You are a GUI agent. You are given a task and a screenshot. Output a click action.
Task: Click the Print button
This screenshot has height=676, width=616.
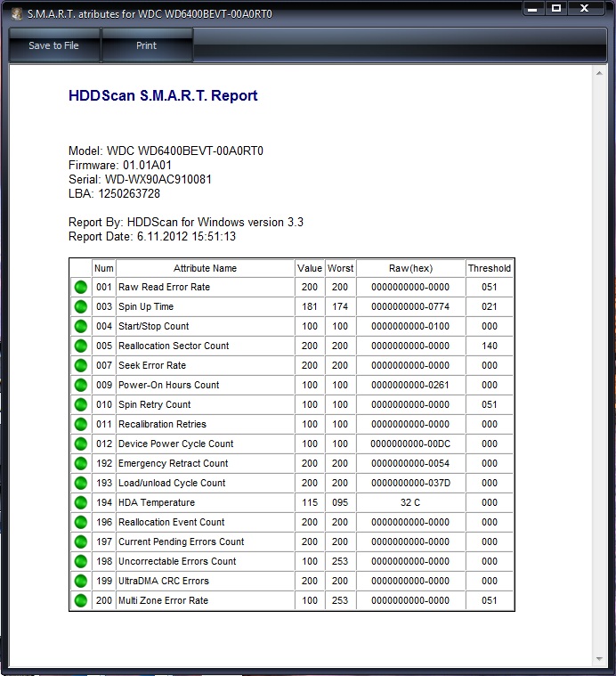click(147, 45)
